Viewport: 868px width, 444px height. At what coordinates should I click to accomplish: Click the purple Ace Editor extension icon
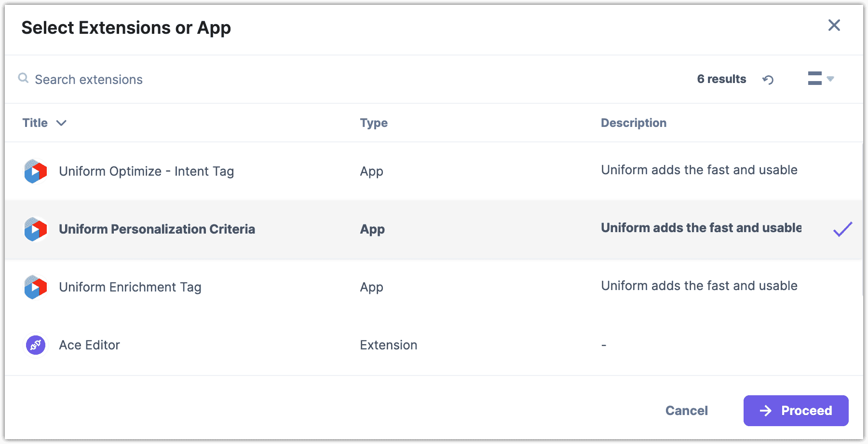tap(35, 345)
